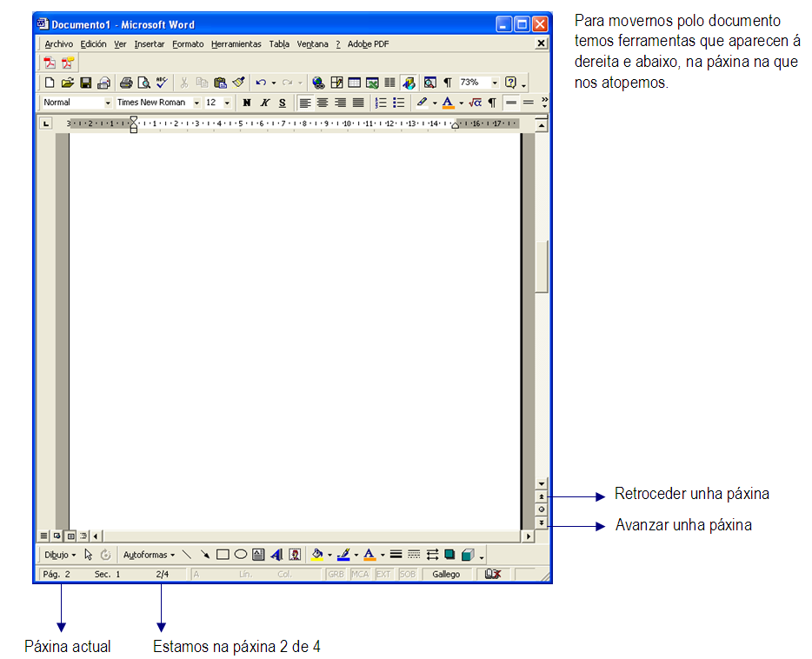Select the Oval drawing tool
The height and width of the screenshot is (659, 812).
click(x=241, y=554)
